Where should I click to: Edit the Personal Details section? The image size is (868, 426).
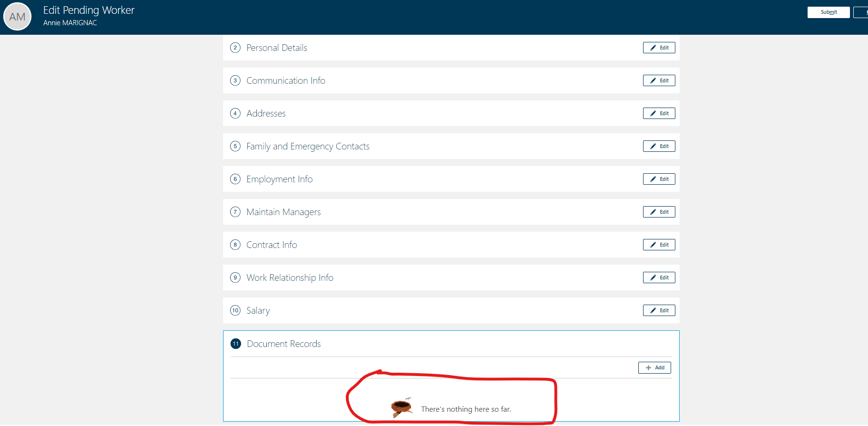pos(659,48)
